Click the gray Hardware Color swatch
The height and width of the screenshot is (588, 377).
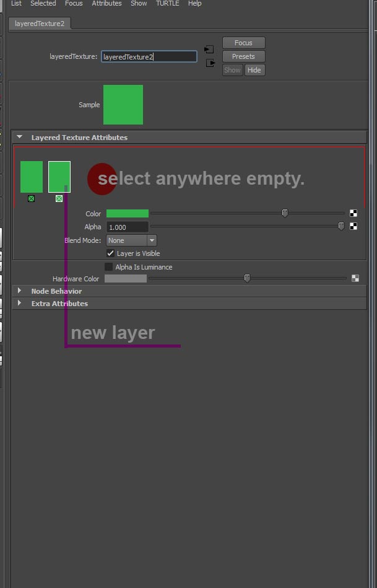[126, 278]
